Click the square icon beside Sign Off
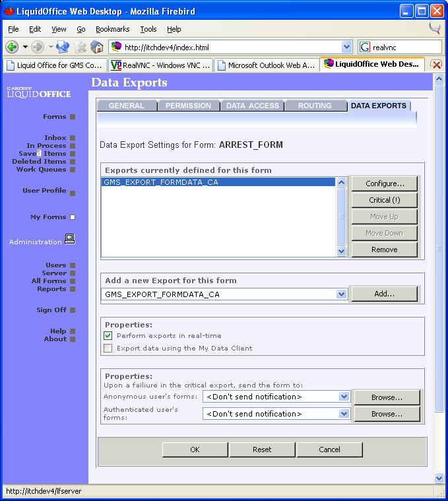The image size is (448, 501). pos(73,310)
